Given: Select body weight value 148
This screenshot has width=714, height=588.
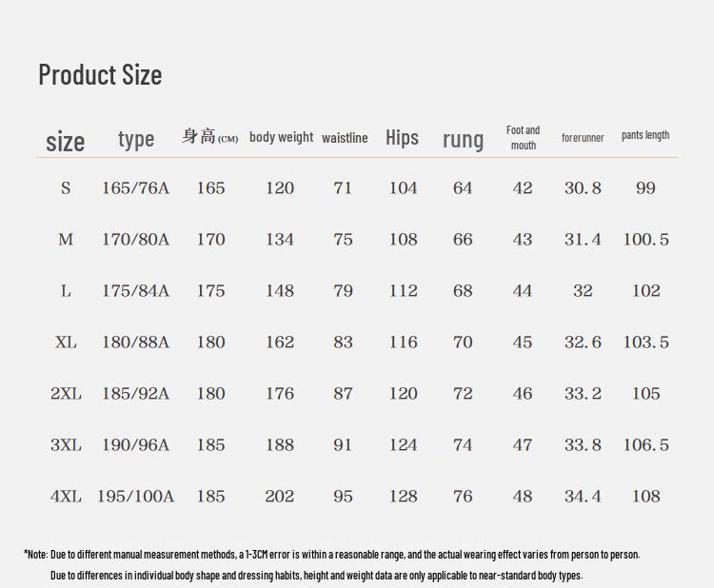Looking at the screenshot, I should [x=280, y=291].
